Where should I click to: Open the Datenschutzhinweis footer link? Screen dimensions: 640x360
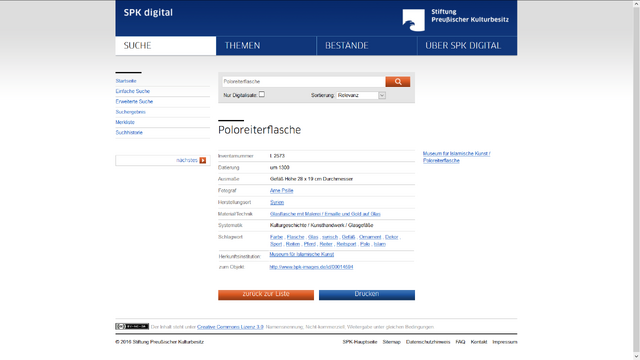coord(428,342)
